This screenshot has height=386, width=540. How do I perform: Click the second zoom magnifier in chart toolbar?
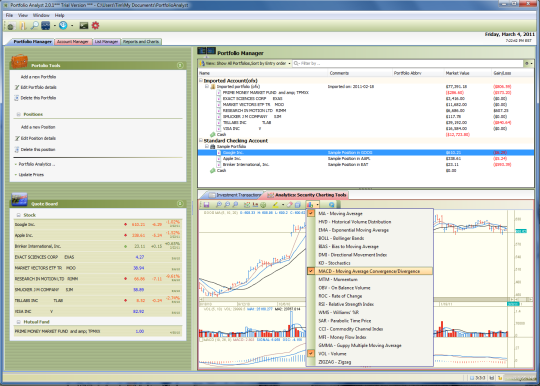point(227,205)
